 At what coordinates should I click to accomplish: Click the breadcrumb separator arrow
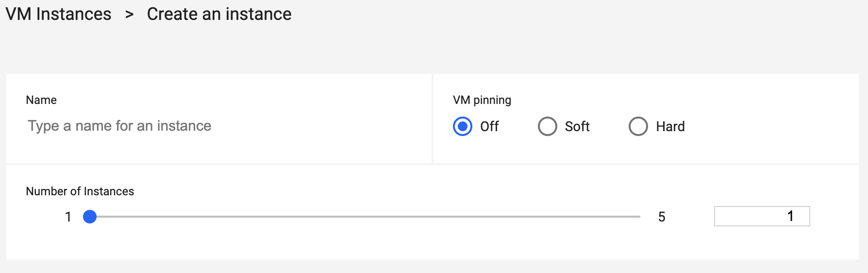point(129,15)
